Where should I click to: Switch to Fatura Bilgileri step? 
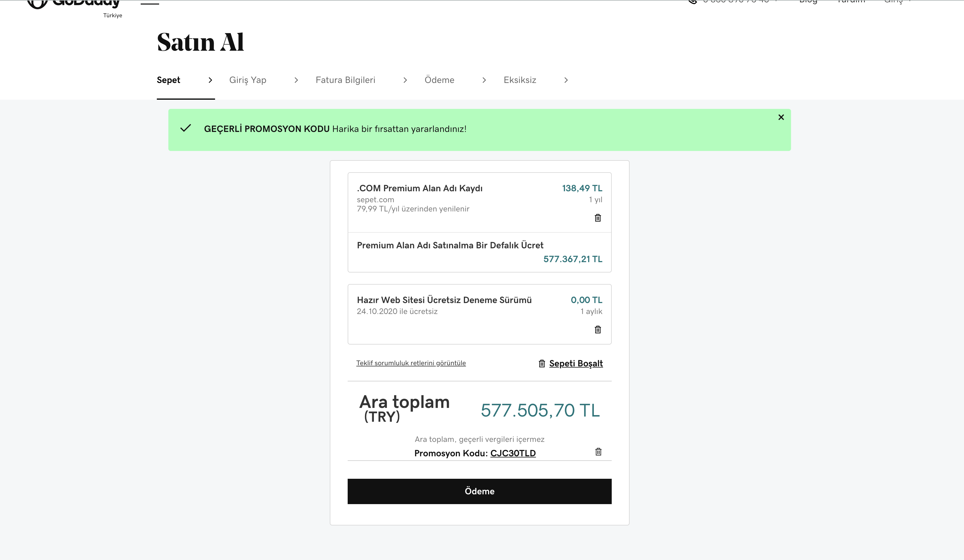tap(345, 80)
